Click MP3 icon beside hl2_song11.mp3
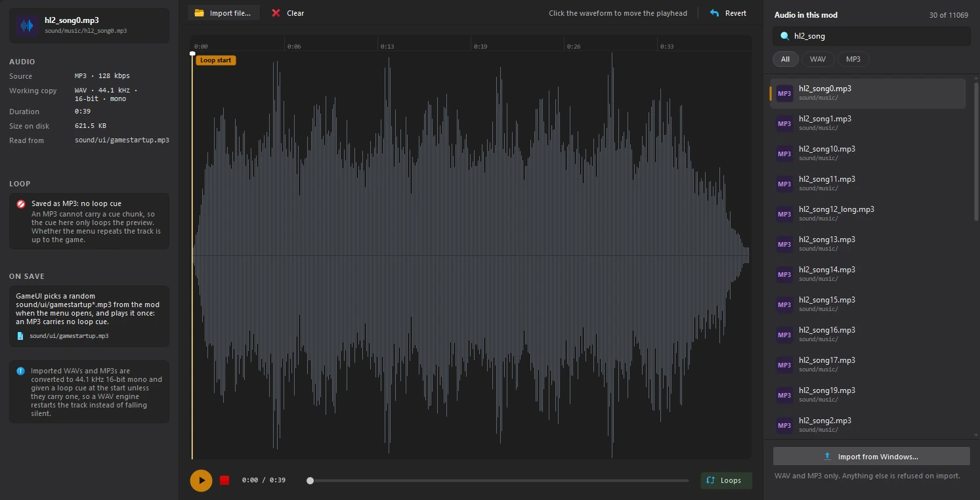Image resolution: width=980 pixels, height=500 pixels. coord(784,184)
